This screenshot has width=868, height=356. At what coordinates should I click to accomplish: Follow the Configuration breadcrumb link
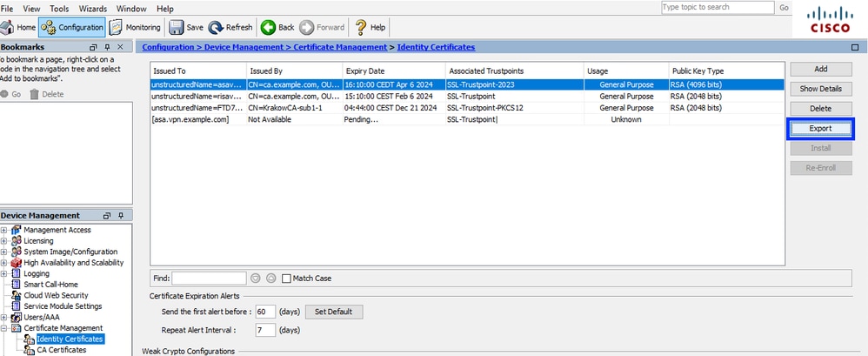click(x=168, y=47)
